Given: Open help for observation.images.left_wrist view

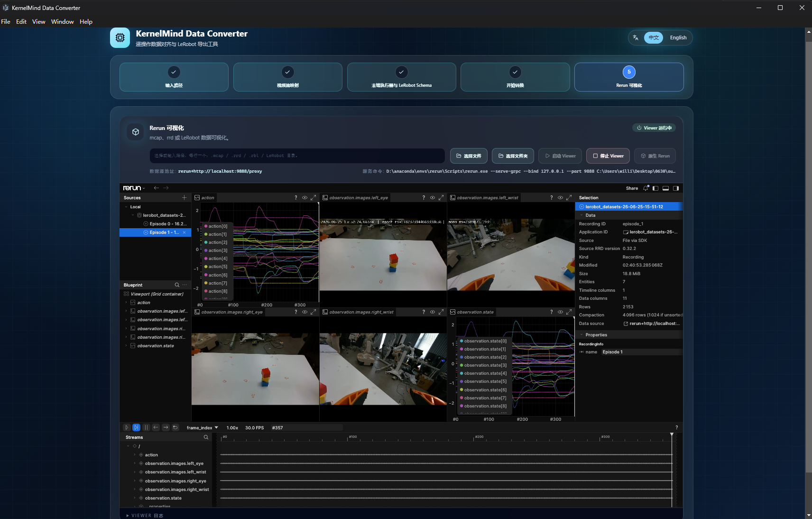Looking at the screenshot, I should pos(551,198).
